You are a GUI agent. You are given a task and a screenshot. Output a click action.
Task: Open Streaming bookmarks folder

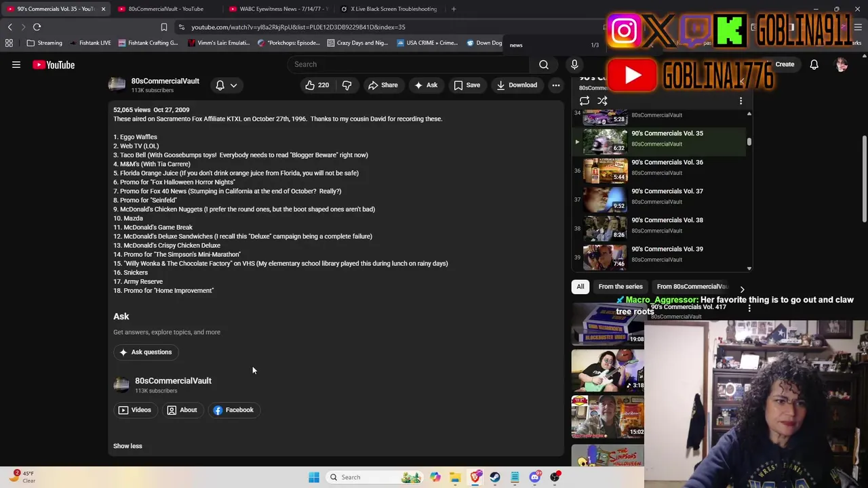coord(44,43)
